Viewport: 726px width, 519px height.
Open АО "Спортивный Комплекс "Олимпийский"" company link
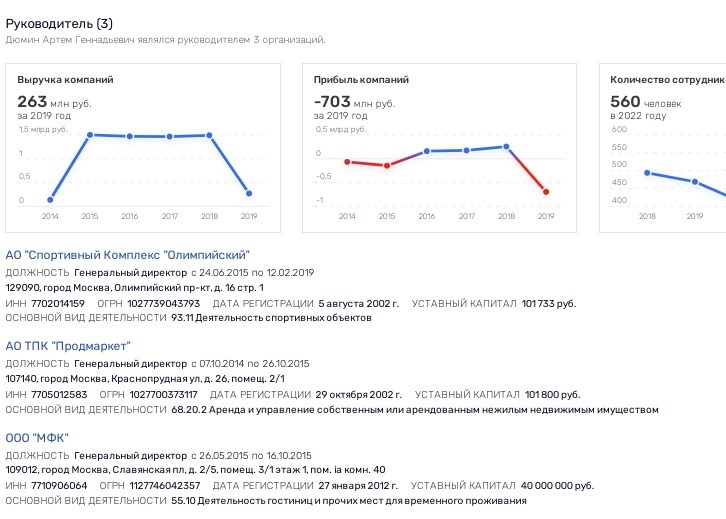pos(127,255)
